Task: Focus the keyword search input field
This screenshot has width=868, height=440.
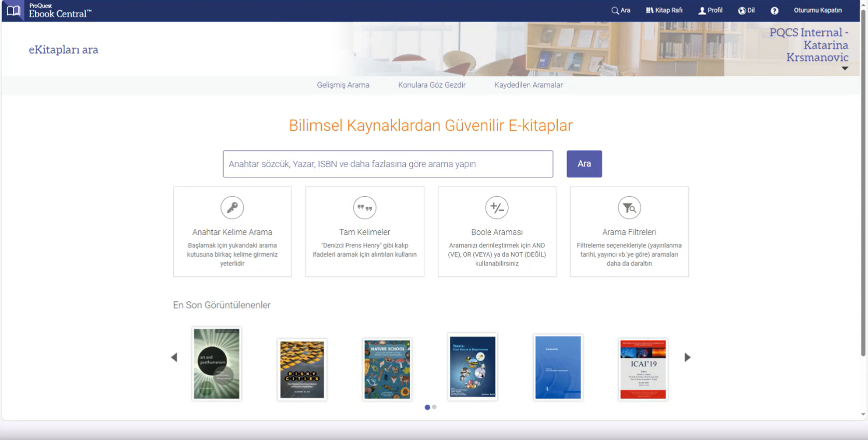Action: click(388, 164)
